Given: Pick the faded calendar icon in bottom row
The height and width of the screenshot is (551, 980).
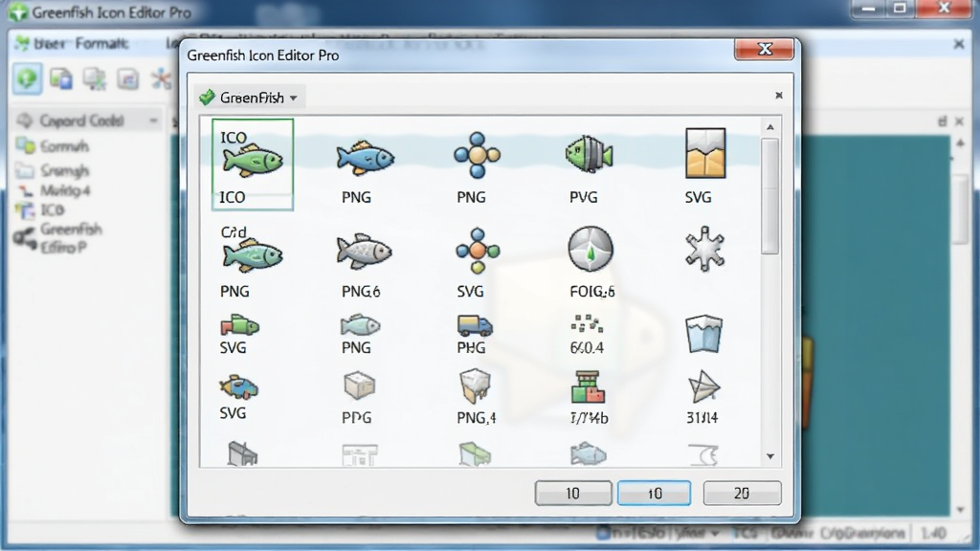Looking at the screenshot, I should [x=360, y=455].
